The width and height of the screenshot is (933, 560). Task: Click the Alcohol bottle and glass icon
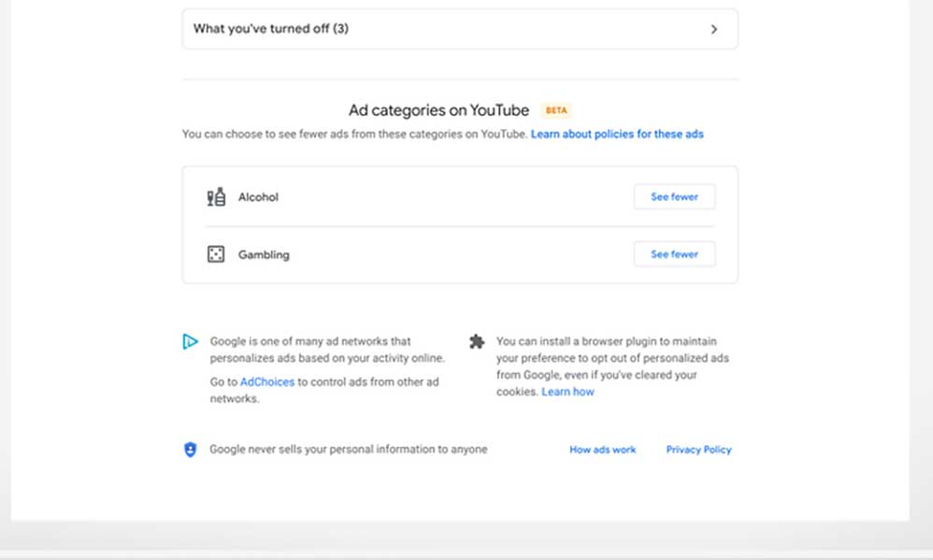[216, 197]
